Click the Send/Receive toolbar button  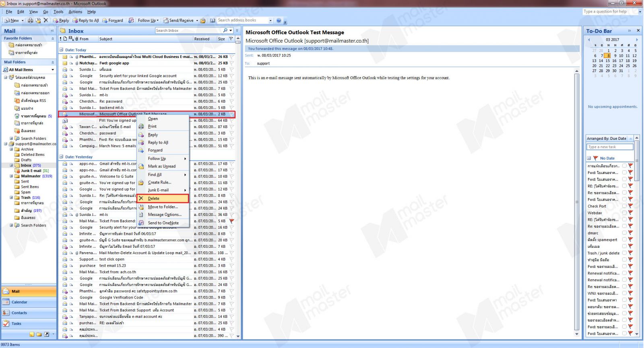click(178, 21)
